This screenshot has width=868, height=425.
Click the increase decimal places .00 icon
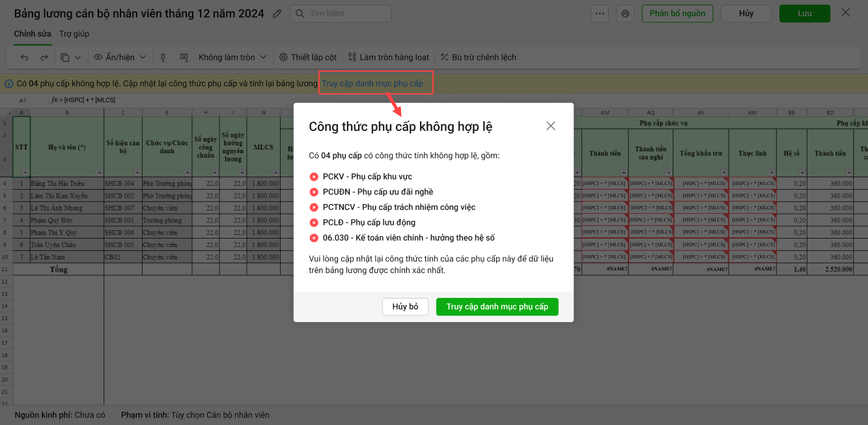pyautogui.click(x=183, y=57)
